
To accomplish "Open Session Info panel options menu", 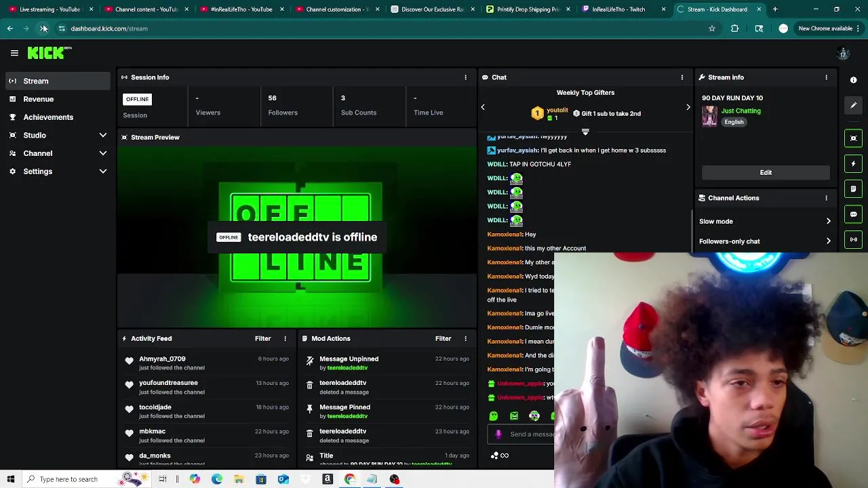I will coord(465,77).
